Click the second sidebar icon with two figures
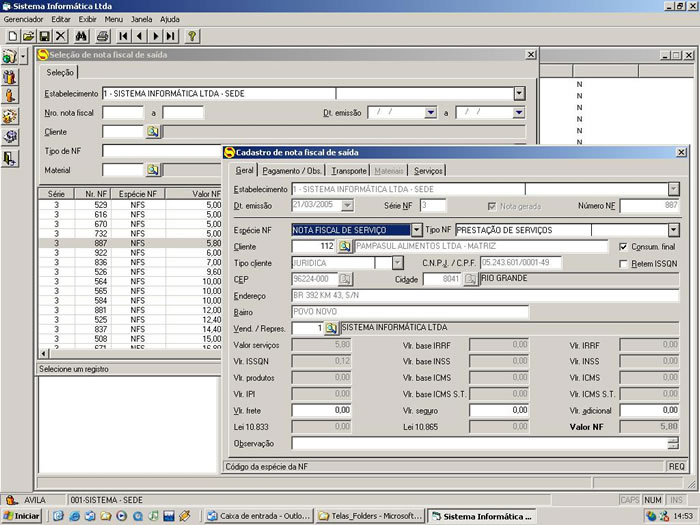Image resolution: width=700 pixels, height=525 pixels. pyautogui.click(x=10, y=77)
